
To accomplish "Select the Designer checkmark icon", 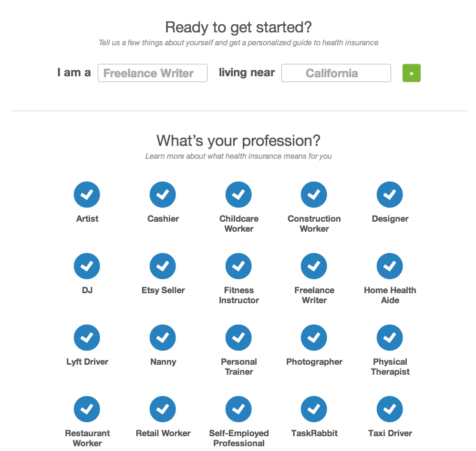I will tap(390, 195).
